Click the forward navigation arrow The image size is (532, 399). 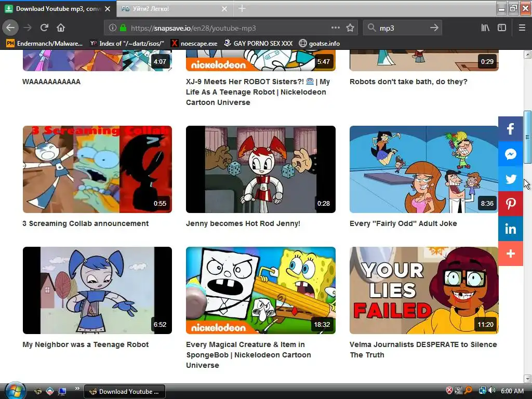[x=28, y=28]
